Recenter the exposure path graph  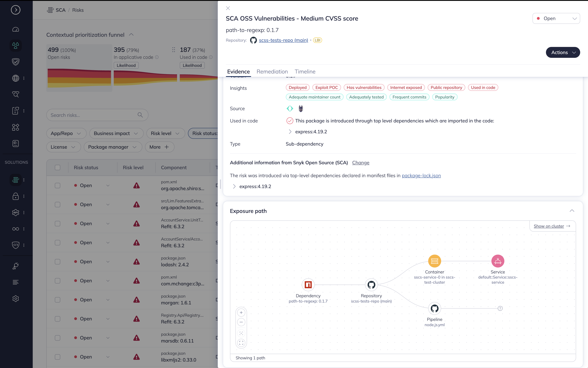click(241, 333)
